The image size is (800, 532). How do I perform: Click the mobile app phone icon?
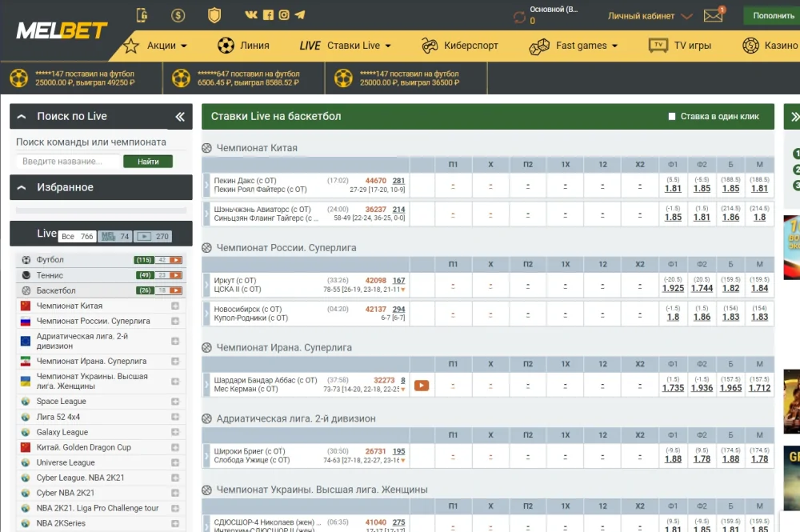142,15
